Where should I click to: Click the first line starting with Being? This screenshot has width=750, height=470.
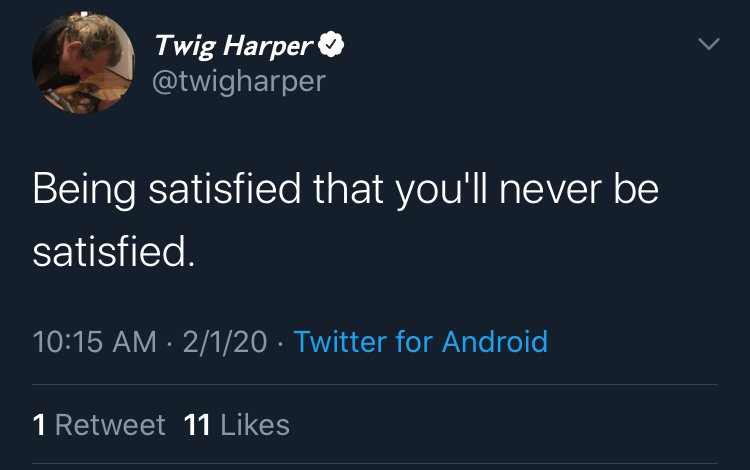345,190
